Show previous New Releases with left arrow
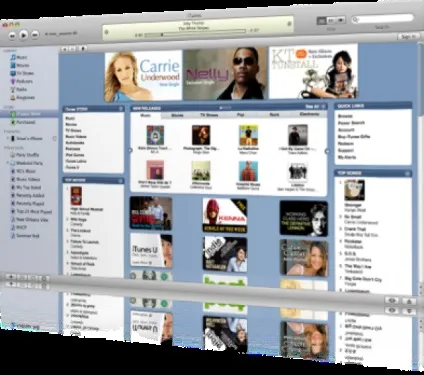424x375 pixels. (130, 150)
